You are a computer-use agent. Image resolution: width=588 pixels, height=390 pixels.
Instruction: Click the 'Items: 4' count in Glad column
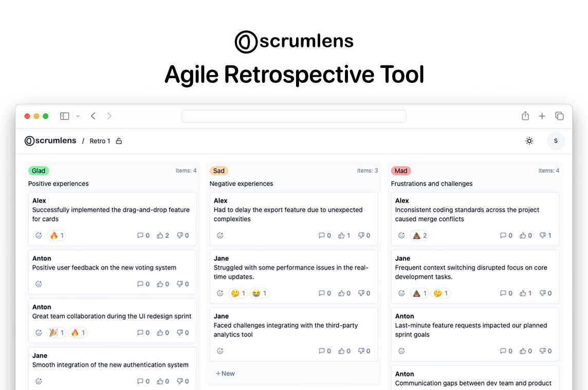click(x=186, y=170)
